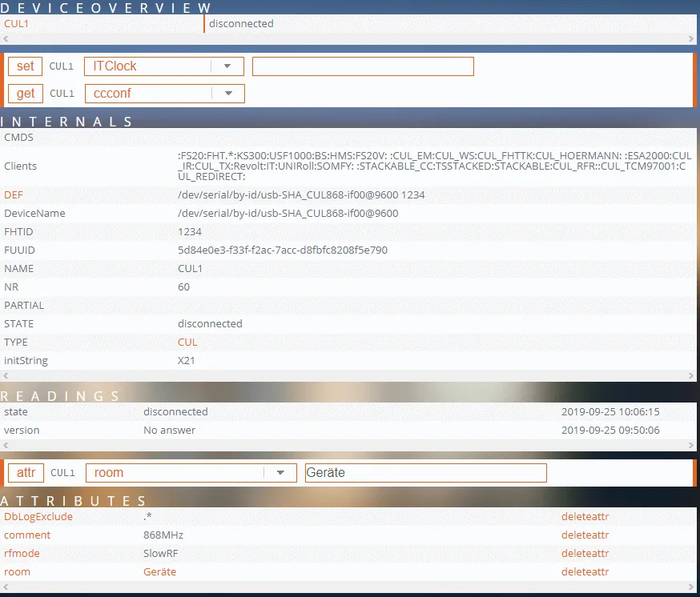Open the ITClock set command dropdown
700x597 pixels.
pos(164,66)
